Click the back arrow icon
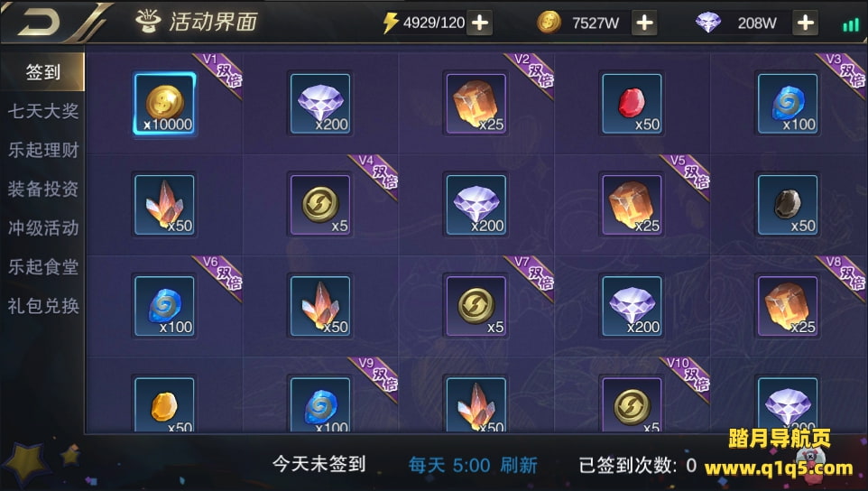 [39, 23]
